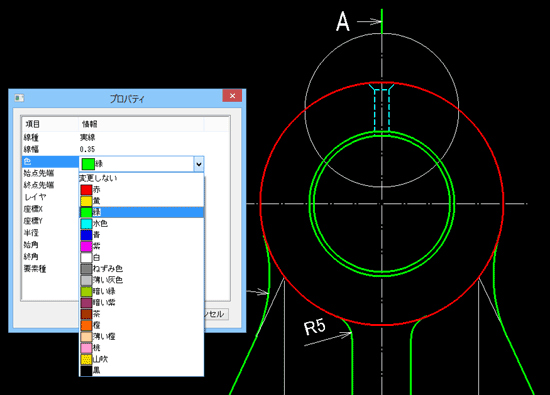Pick the 水色 cyan color entry
The width and height of the screenshot is (550, 395).
[141, 223]
